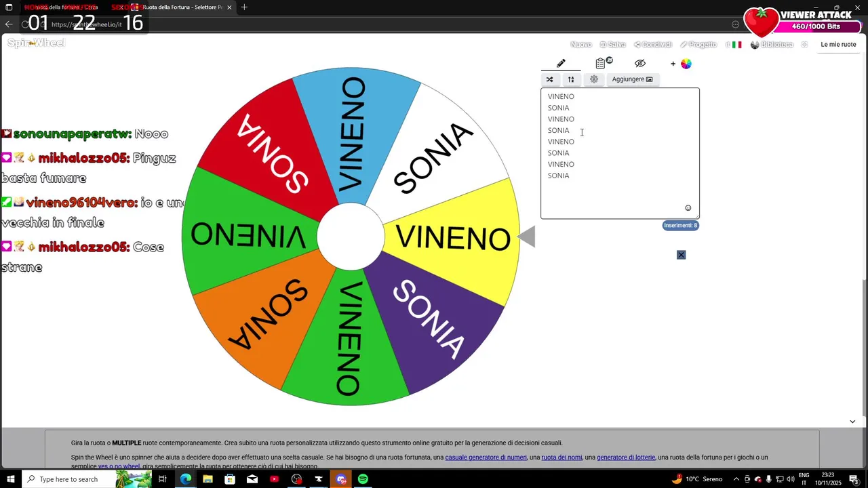868x488 pixels.
Task: Click the purple SONIA wheel segment
Action: click(x=434, y=319)
